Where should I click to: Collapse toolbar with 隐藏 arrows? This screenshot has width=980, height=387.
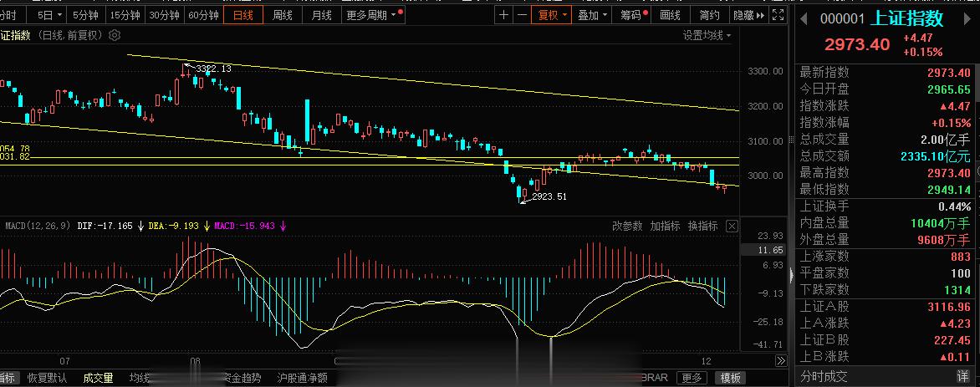click(749, 15)
